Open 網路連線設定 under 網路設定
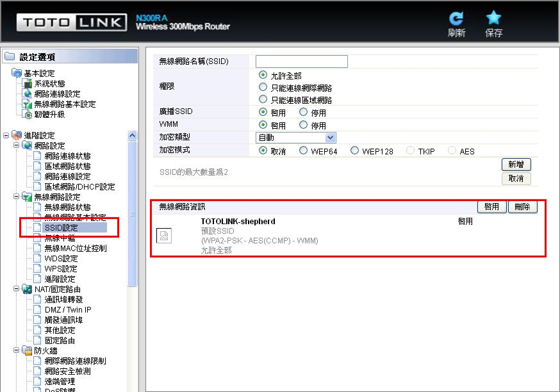This screenshot has width=560, height=392. point(67,177)
